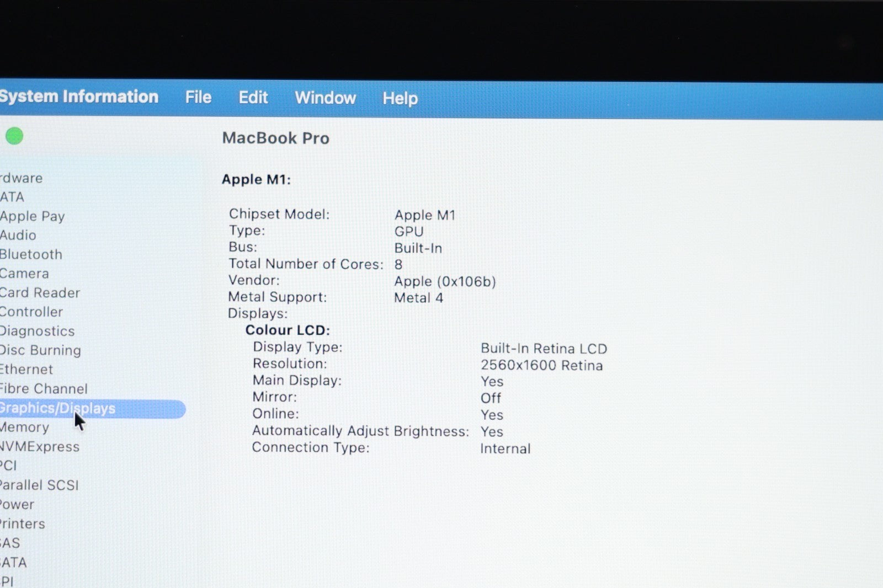Select Apple Pay in the sidebar
Screen dimensions: 883x588
(x=33, y=216)
